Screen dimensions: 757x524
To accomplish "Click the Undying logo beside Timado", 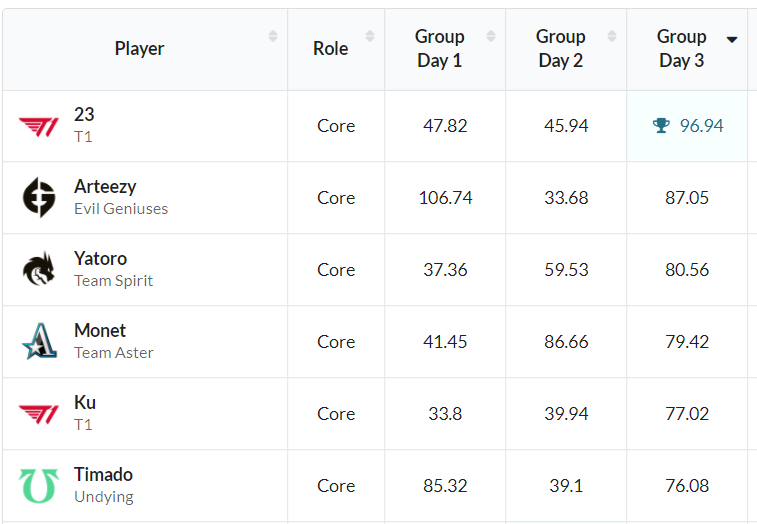I will tap(39, 486).
